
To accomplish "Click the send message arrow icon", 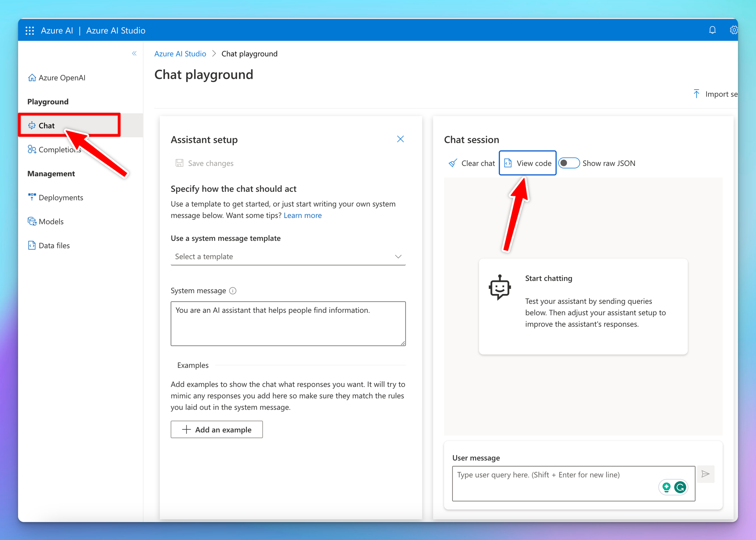I will (706, 474).
